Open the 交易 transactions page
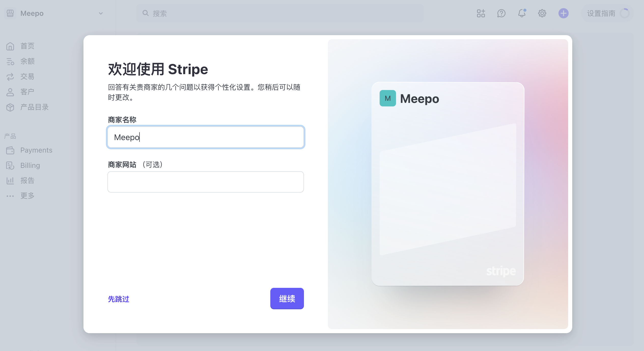Screen dimensions: 644x351 (27, 77)
